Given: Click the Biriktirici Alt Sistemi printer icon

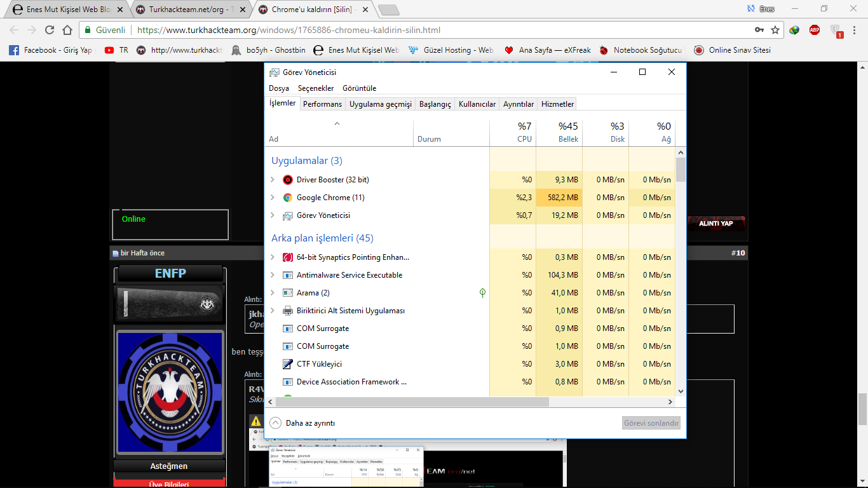Looking at the screenshot, I should coord(288,311).
